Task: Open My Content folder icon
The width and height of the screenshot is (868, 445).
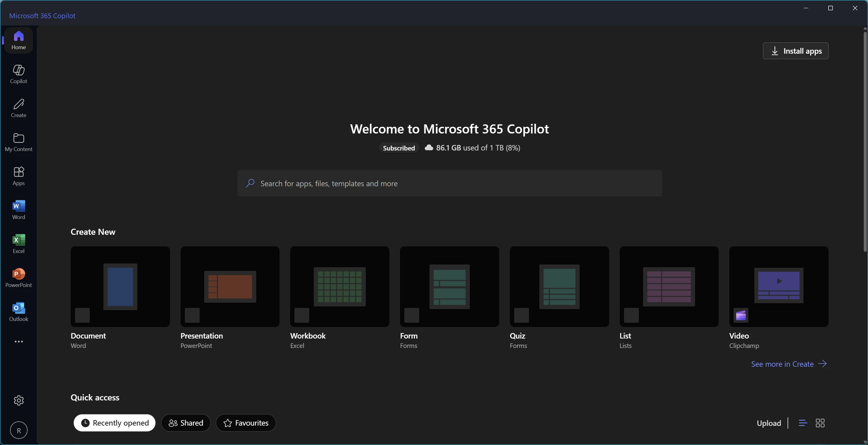Action: tap(19, 142)
